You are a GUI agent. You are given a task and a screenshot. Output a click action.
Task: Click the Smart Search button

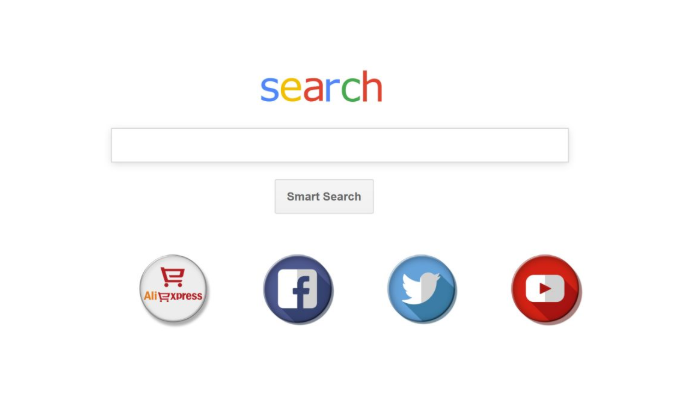324,196
